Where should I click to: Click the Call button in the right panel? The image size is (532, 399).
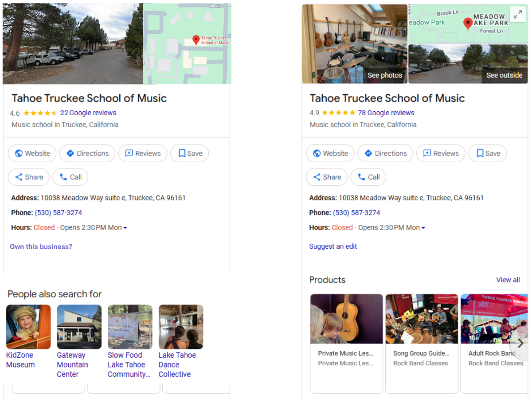[x=368, y=177]
